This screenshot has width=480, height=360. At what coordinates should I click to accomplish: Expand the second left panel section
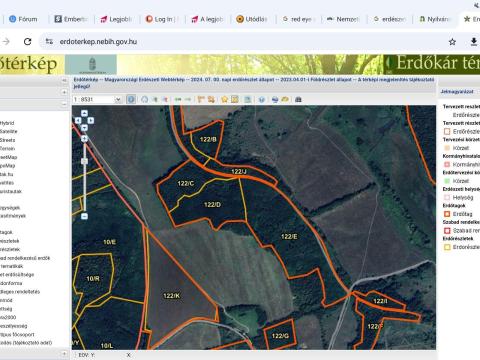64,92
